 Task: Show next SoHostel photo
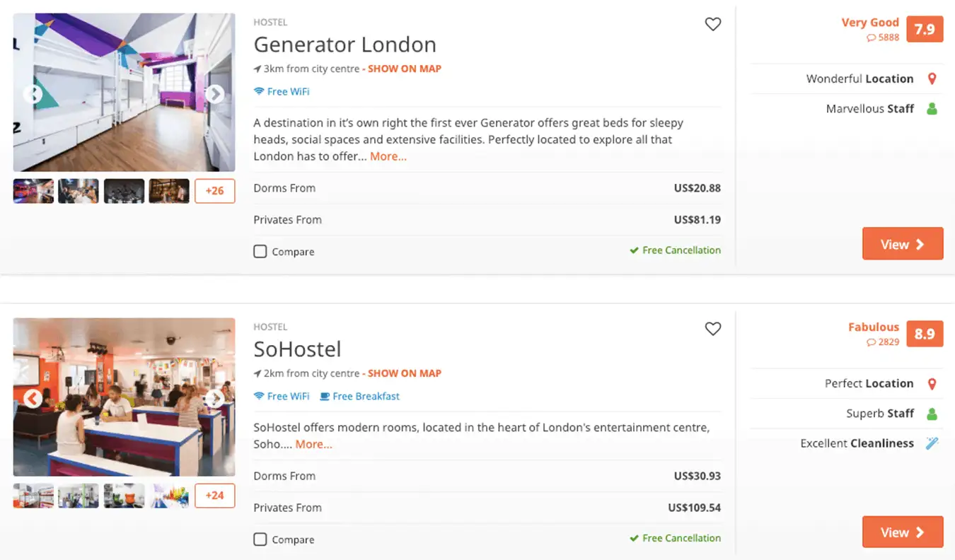click(x=214, y=399)
